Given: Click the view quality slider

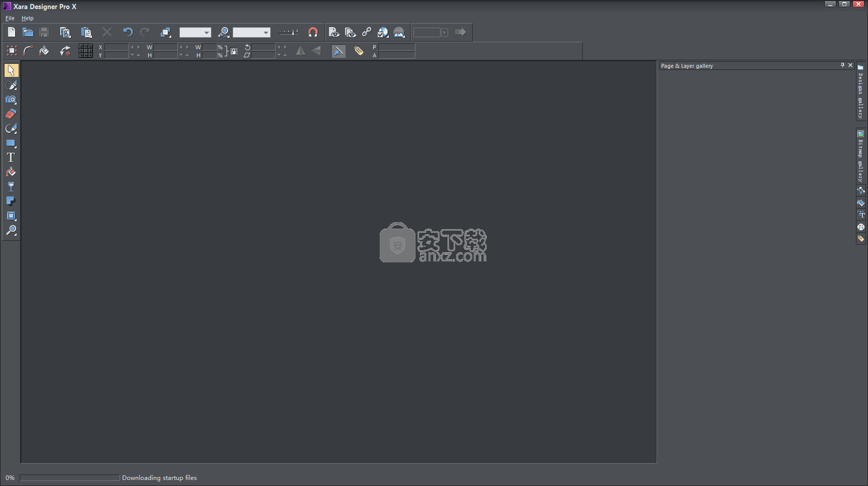Looking at the screenshot, I should (288, 33).
